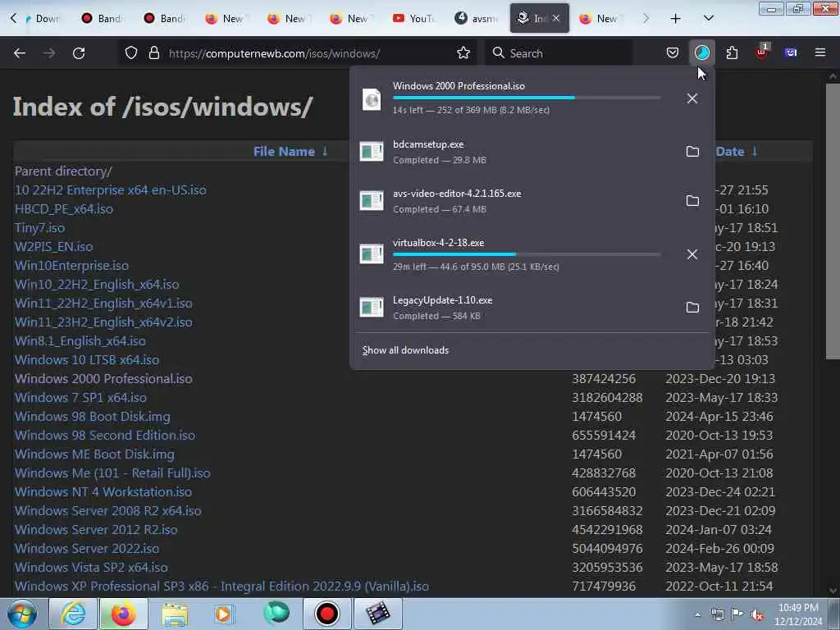This screenshot has width=840, height=630.
Task: Switch to the Down tab
Action: pyautogui.click(x=43, y=18)
